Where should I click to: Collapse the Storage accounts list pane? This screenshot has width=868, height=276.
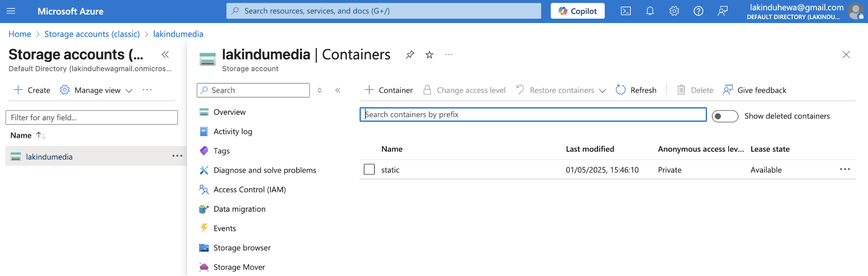pos(165,55)
